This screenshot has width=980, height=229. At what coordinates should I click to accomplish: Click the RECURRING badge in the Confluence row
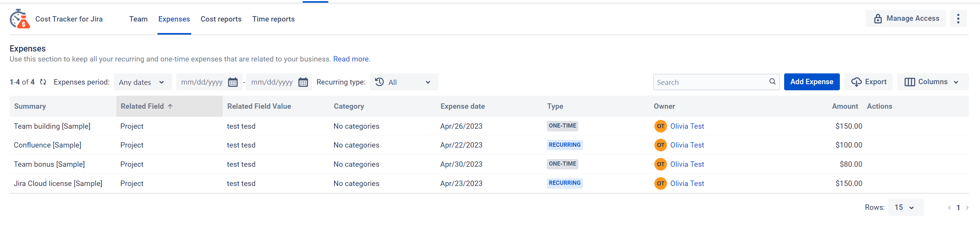pyautogui.click(x=564, y=145)
